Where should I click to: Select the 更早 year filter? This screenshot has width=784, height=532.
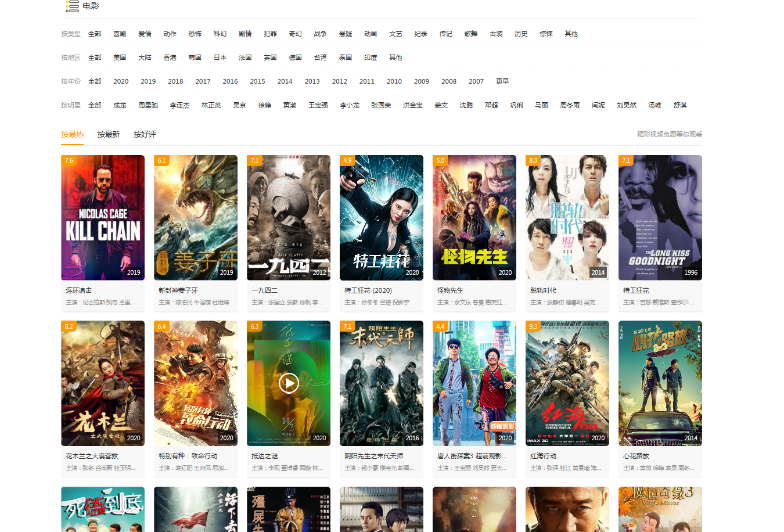502,81
